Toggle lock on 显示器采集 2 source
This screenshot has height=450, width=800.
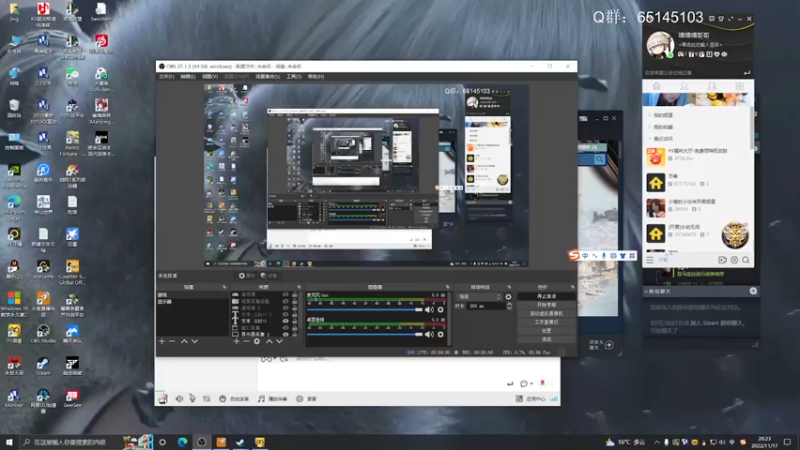[x=294, y=334]
